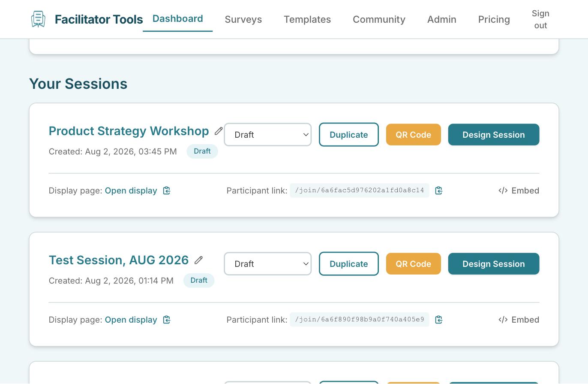The image size is (588, 384).
Task: Copy participant link /join/6a6f890f98b9a0f740a405e9
Action: coord(438,320)
